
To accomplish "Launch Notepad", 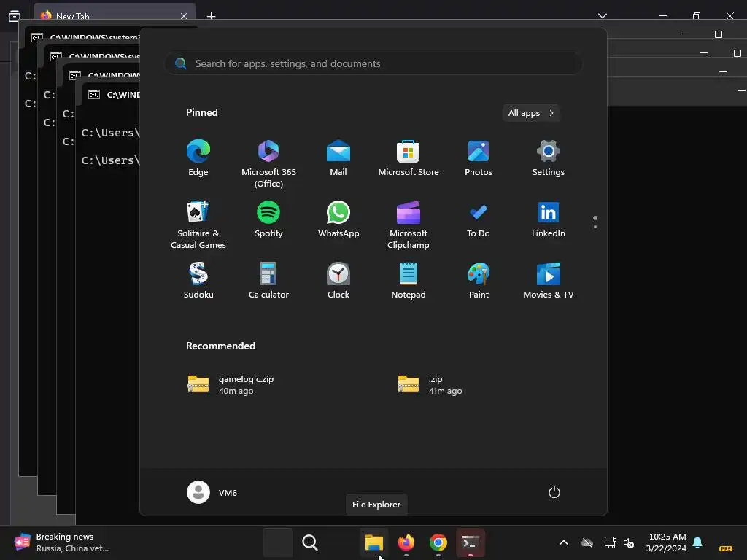I will [x=409, y=281].
